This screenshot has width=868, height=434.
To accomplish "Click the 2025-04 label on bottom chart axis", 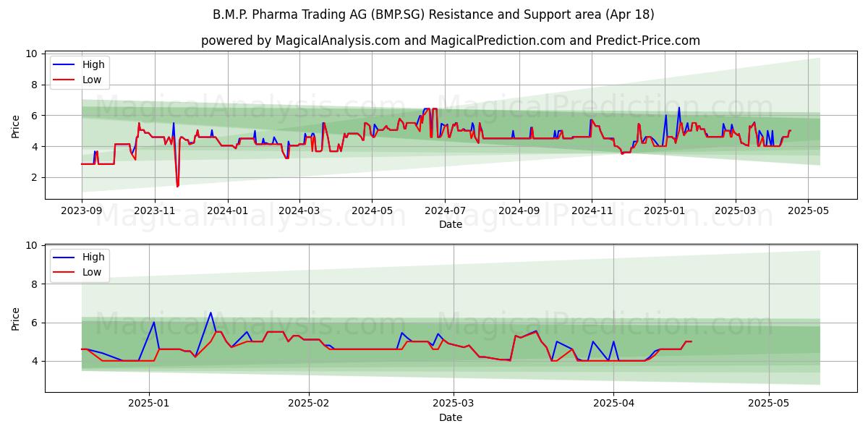I will click(613, 403).
